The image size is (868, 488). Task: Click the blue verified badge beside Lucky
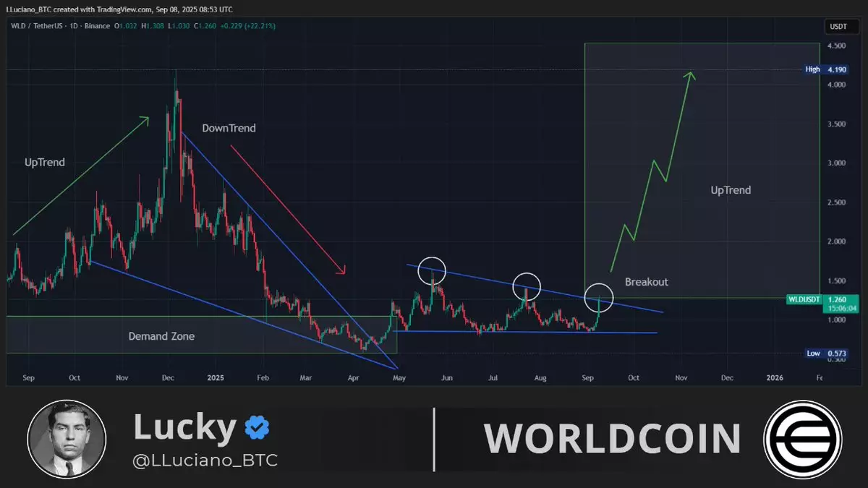tap(256, 429)
